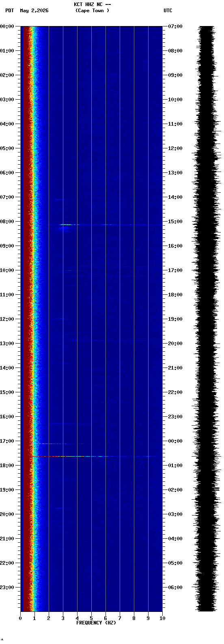
Task: Select the PDT axis "05:00" time label
Action: click(7, 148)
